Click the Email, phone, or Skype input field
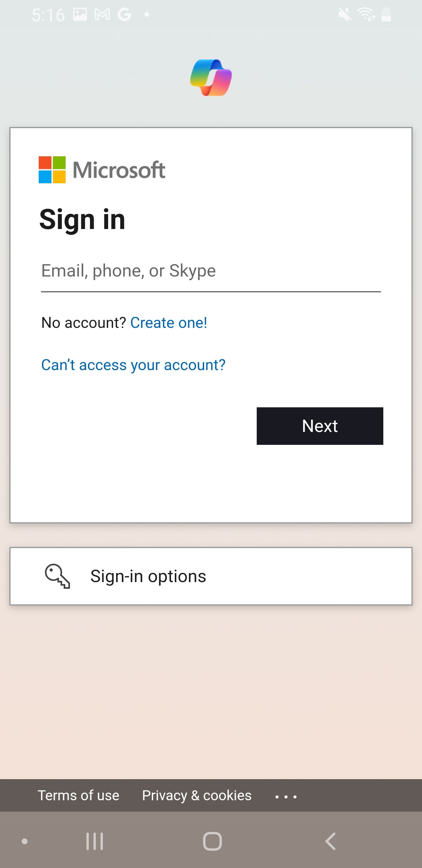 [211, 271]
